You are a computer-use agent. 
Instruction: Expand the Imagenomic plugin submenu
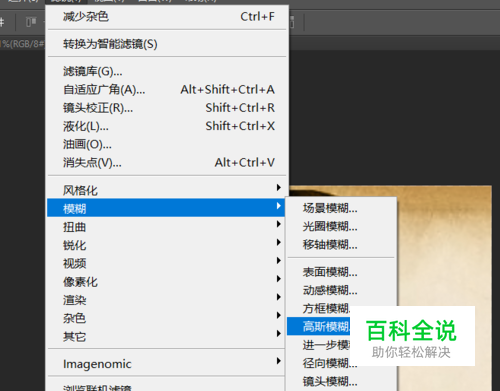[x=166, y=363]
